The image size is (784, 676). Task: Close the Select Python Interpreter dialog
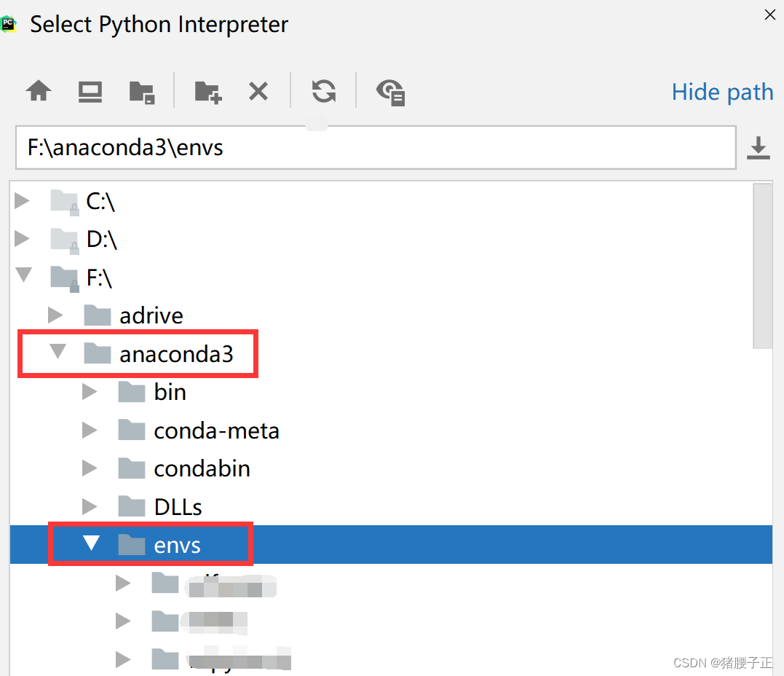[x=770, y=15]
